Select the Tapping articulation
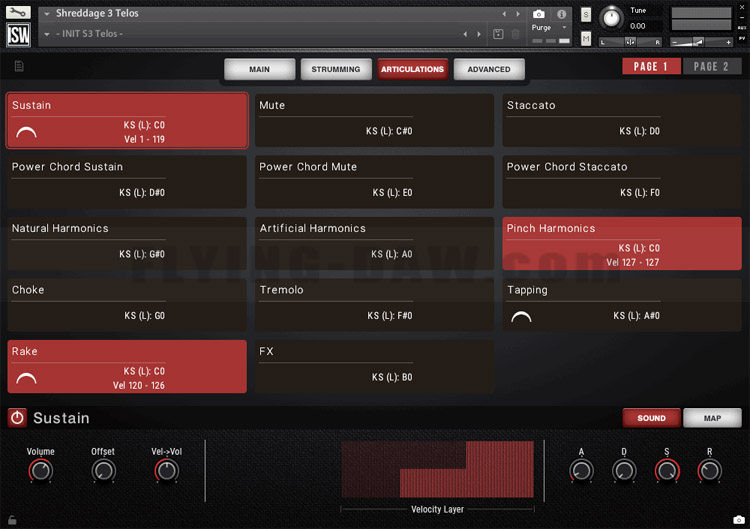 [x=622, y=305]
